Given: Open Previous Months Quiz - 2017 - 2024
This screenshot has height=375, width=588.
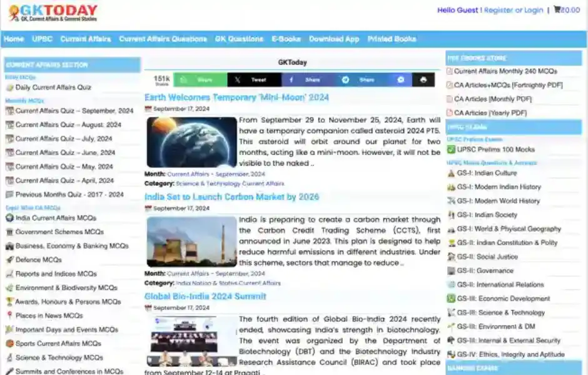Looking at the screenshot, I should 69,194.
